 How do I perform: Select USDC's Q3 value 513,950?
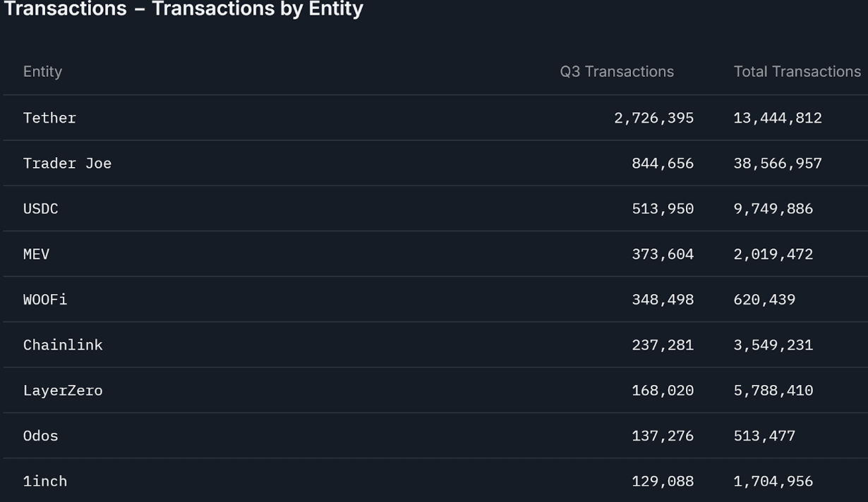(x=663, y=209)
